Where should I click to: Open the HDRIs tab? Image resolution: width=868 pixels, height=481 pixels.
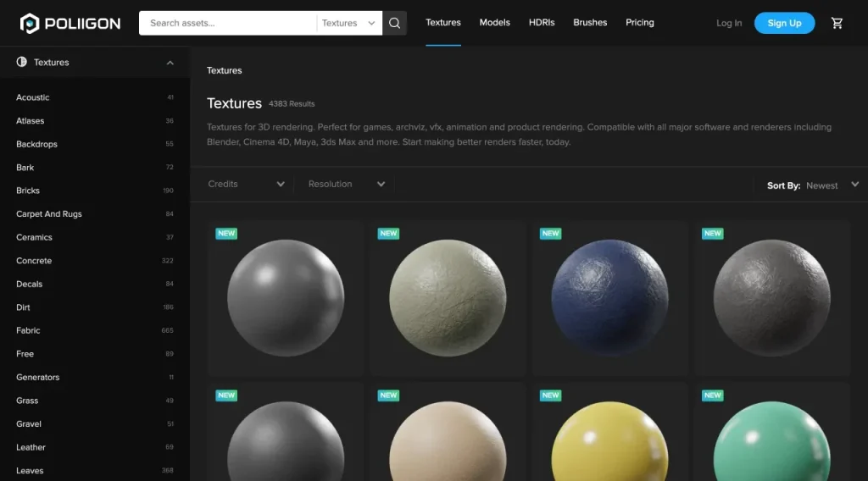click(541, 23)
